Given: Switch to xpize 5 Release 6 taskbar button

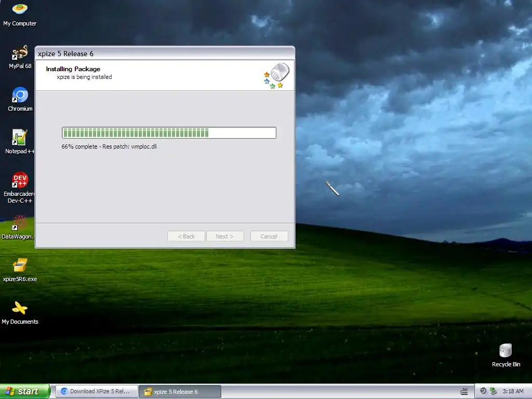Looking at the screenshot, I should coord(180,392).
